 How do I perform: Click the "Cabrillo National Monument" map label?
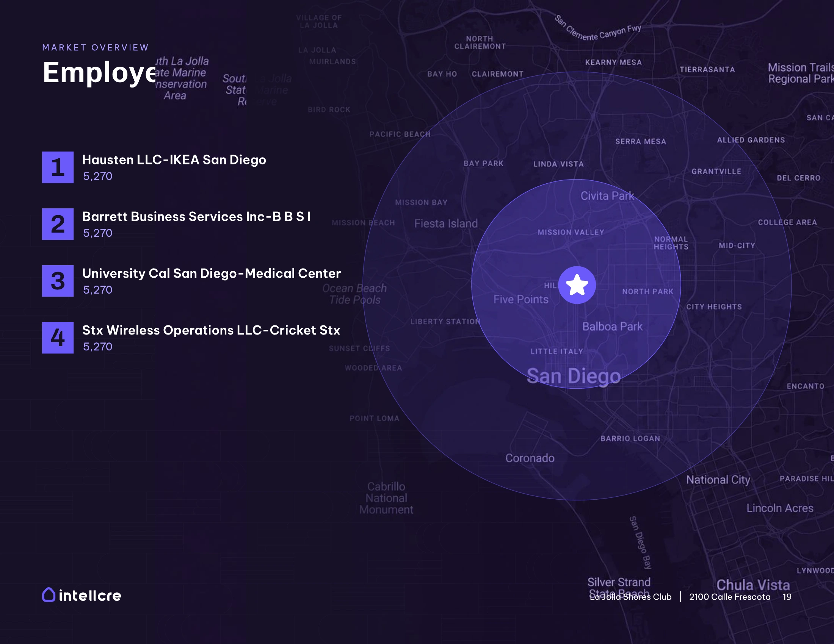386,498
